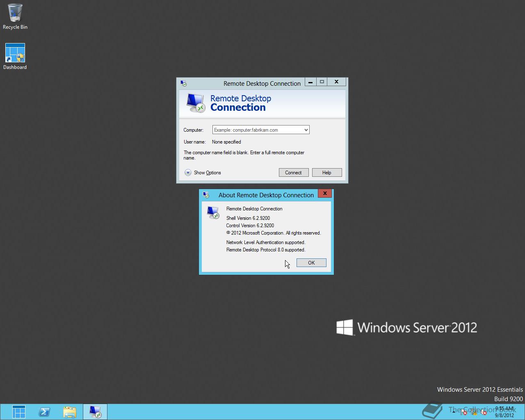525x420 pixels.
Task: Click the computer icon in About dialog
Action: (x=213, y=212)
